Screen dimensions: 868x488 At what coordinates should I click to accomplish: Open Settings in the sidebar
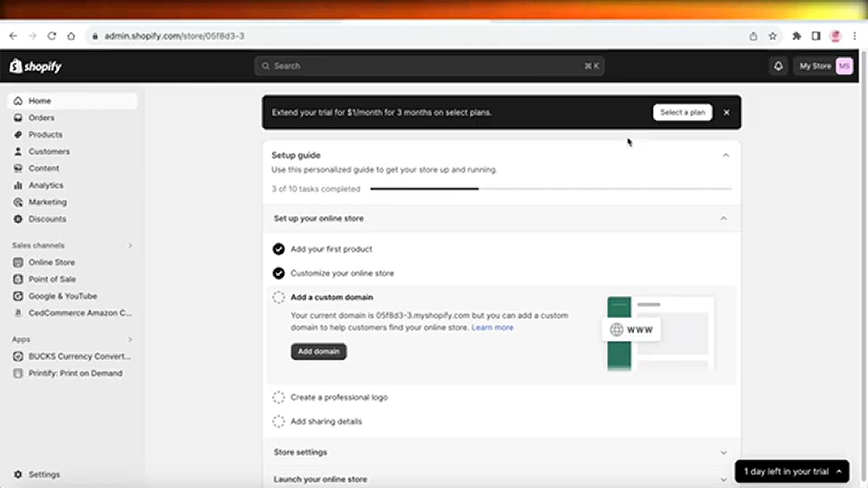(72, 474)
